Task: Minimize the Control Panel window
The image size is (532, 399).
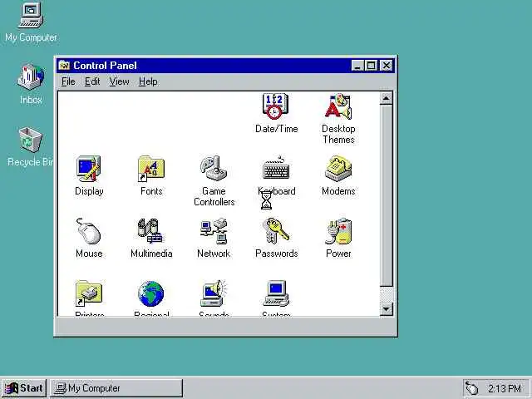Action: 357,65
